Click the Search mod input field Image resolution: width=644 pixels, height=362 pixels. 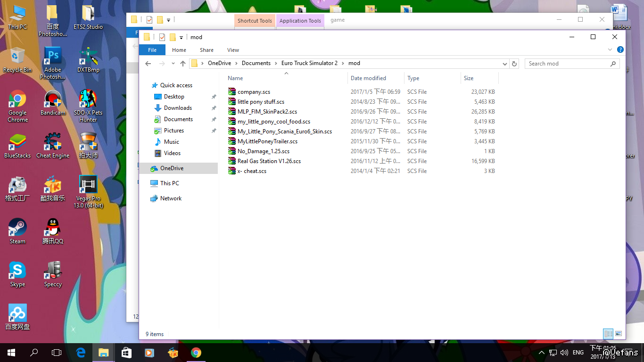[567, 64]
